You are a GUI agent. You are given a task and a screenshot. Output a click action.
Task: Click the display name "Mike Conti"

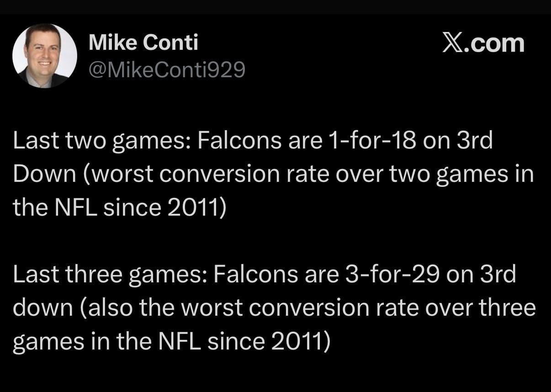(x=143, y=43)
